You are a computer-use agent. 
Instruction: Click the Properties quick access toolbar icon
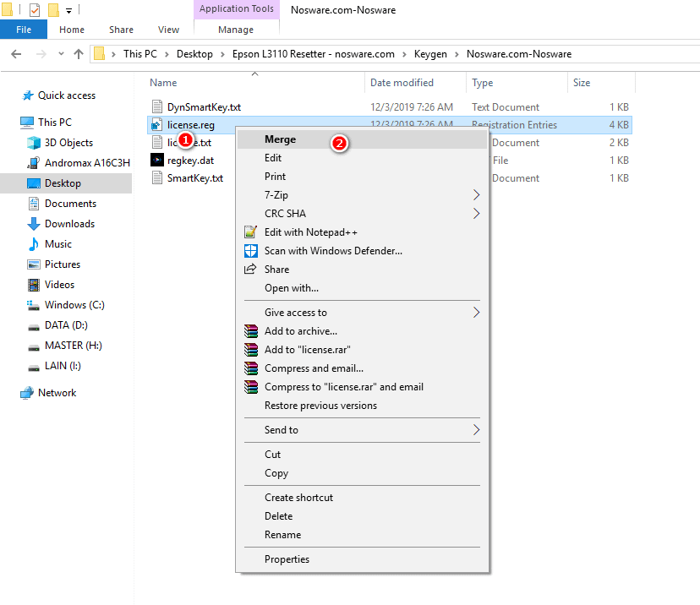click(35, 9)
